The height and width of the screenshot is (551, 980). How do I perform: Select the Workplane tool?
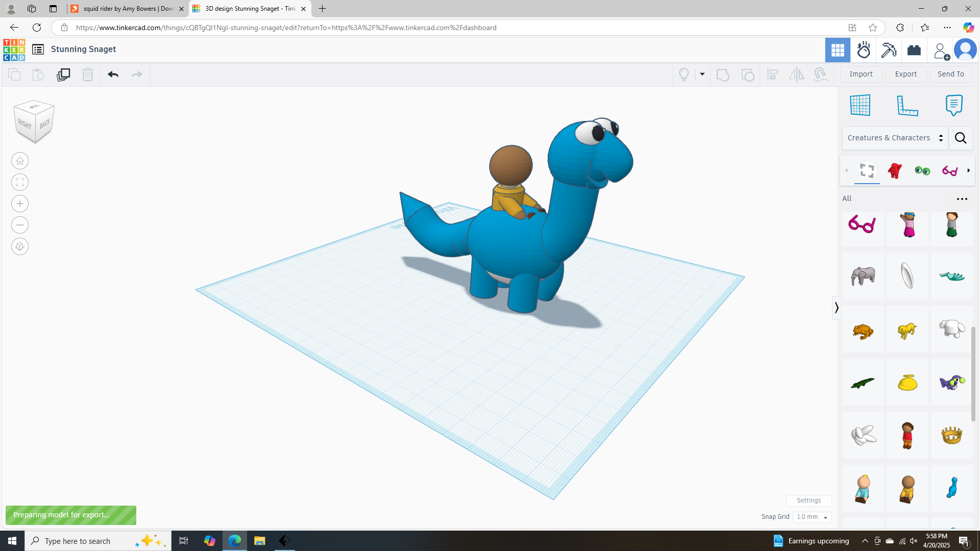click(860, 105)
